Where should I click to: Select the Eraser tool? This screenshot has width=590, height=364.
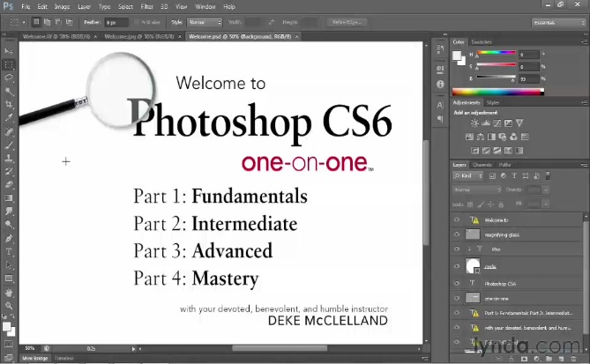9,185
